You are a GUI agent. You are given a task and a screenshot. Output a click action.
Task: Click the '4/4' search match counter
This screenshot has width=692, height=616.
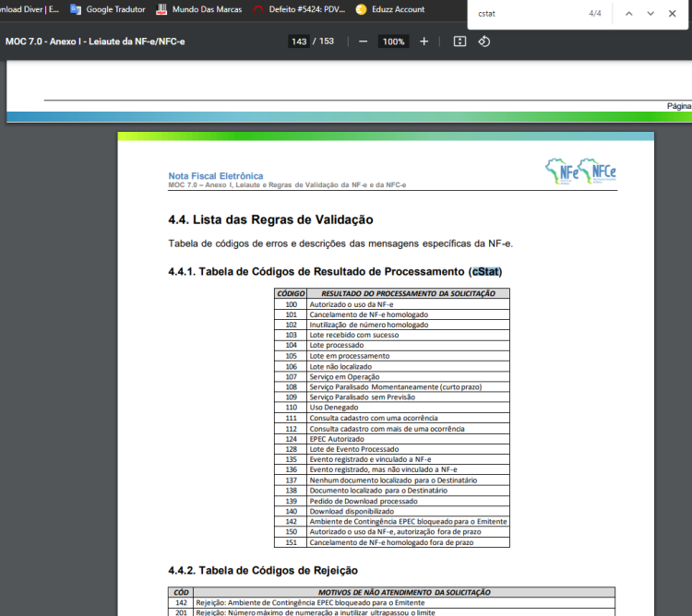[x=595, y=14]
